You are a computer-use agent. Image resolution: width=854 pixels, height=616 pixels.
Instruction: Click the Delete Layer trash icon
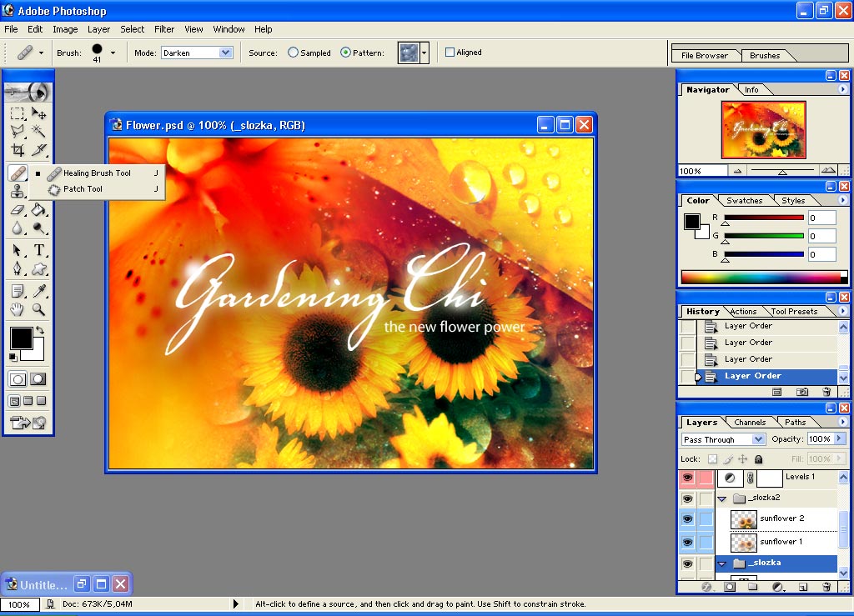[x=827, y=587]
